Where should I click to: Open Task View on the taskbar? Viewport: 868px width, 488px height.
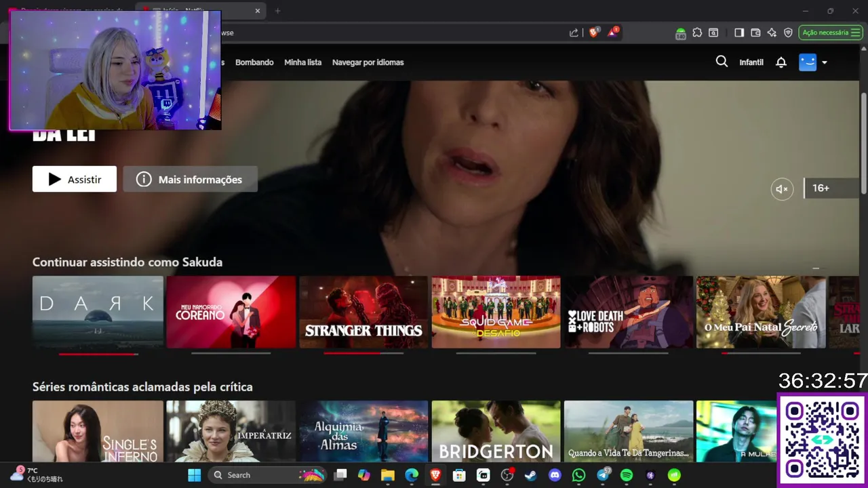341,475
